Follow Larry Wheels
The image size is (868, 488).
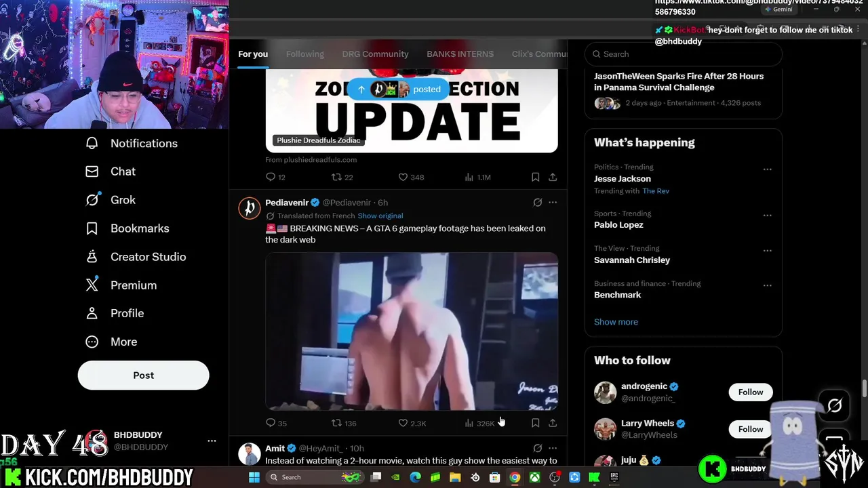pos(751,429)
